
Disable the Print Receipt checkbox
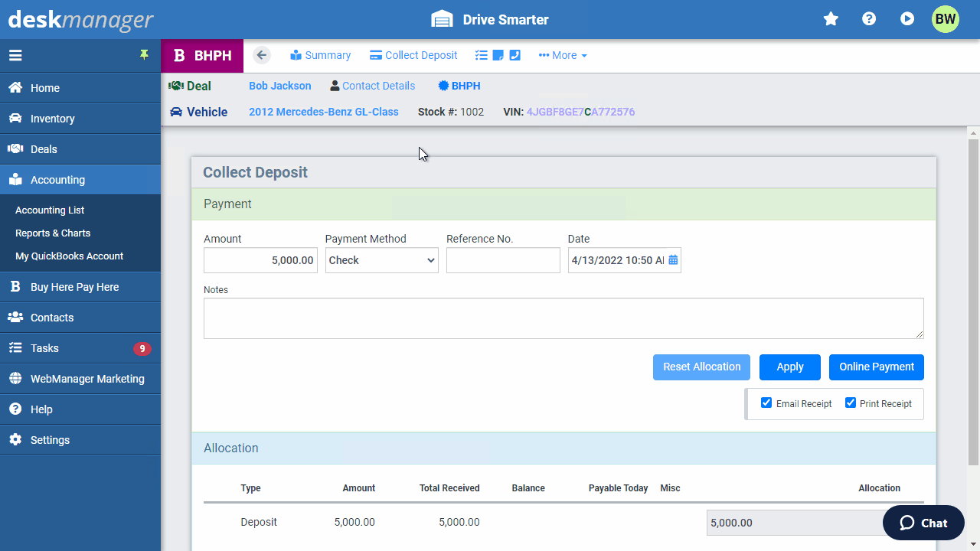pyautogui.click(x=849, y=403)
